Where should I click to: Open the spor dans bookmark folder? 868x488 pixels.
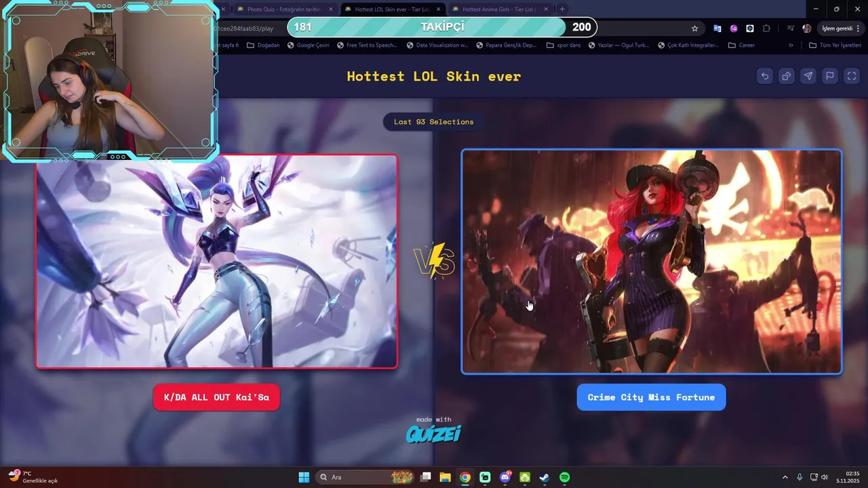[563, 45]
